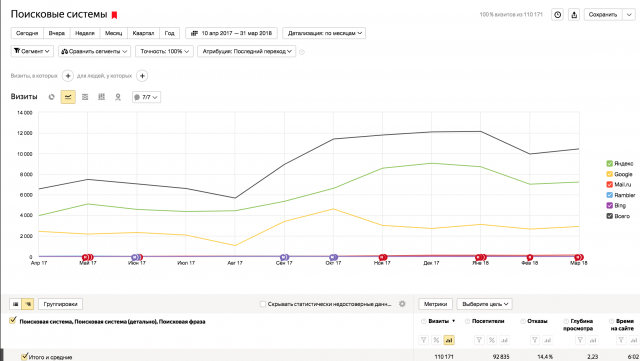Viewport: 640px width, 361px height.
Task: Open the date range picker 10 апр 2017 – 31 мар 2018
Action: [x=231, y=33]
